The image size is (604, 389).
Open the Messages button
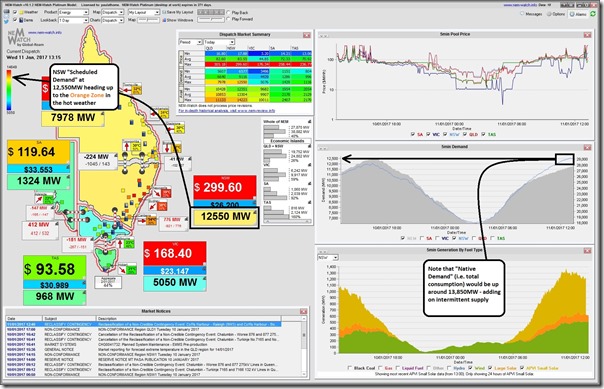tap(531, 14)
